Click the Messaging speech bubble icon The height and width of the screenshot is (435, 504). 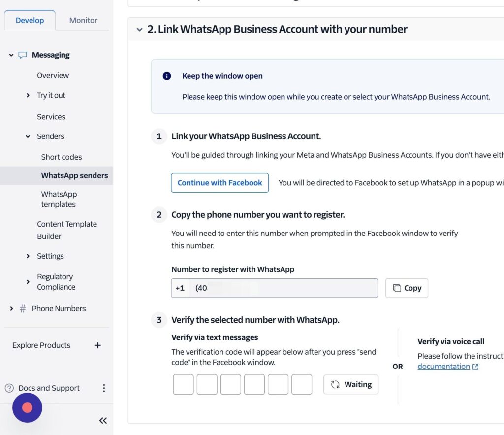click(23, 55)
